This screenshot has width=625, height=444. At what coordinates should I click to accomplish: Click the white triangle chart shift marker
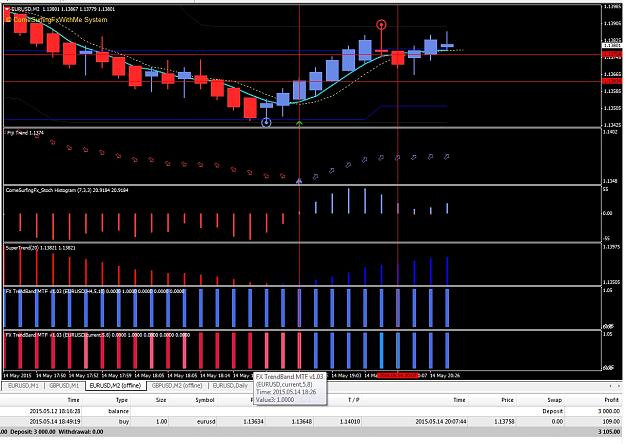[x=7, y=9]
